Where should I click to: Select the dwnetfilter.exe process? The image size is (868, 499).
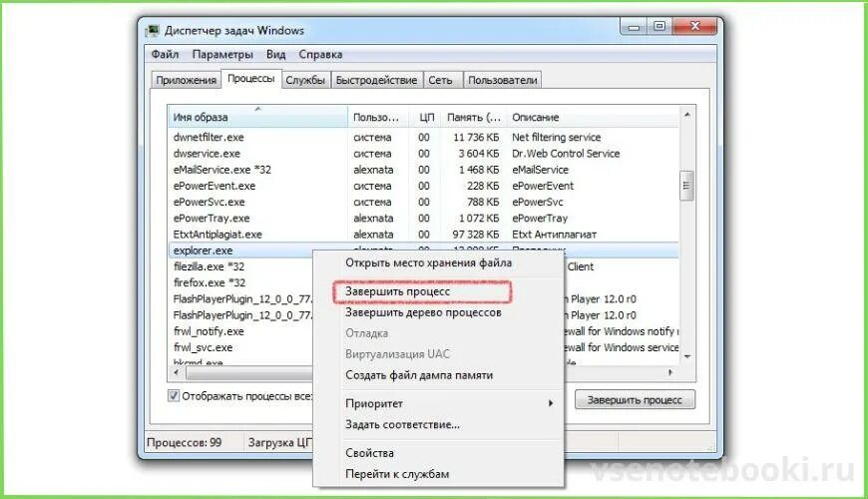(x=209, y=137)
